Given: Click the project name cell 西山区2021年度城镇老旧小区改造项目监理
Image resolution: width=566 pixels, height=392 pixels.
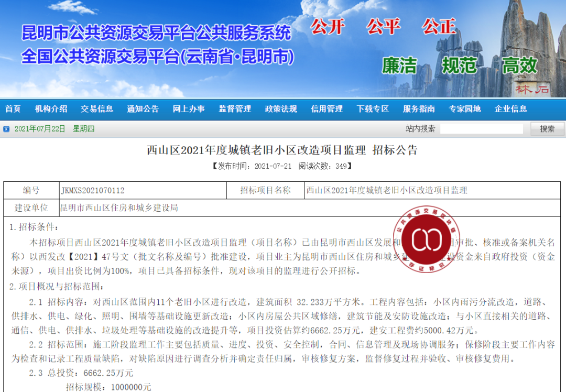Looking at the screenshot, I should click(432, 190).
